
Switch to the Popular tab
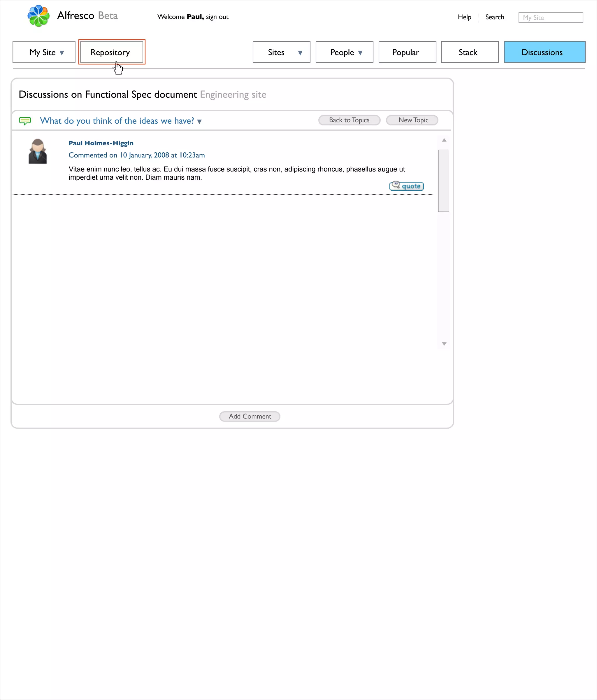[x=407, y=52]
